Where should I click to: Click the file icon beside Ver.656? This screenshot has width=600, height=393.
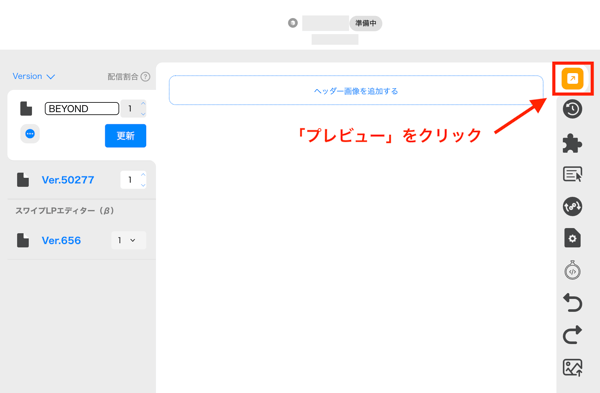click(x=23, y=240)
